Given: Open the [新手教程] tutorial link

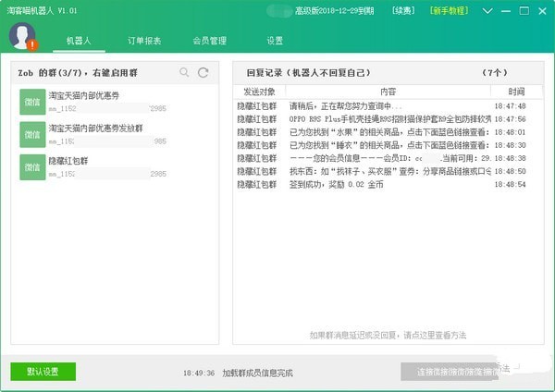Looking at the screenshot, I should [x=450, y=10].
